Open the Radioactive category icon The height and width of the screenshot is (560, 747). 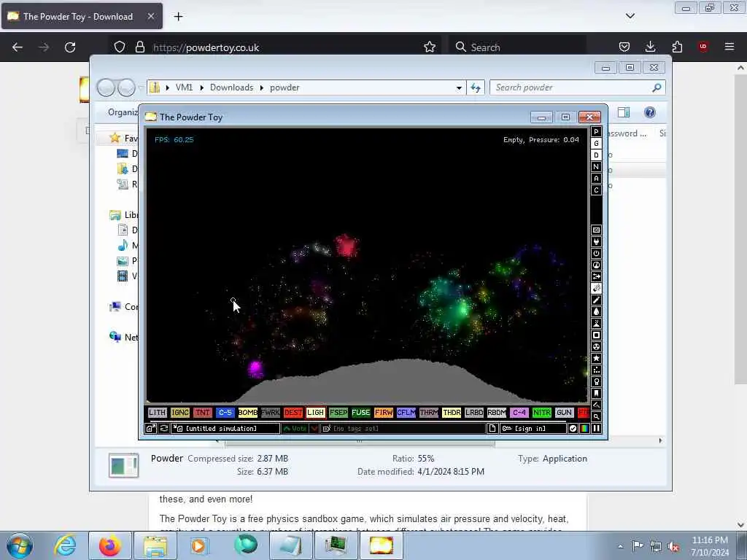point(596,346)
